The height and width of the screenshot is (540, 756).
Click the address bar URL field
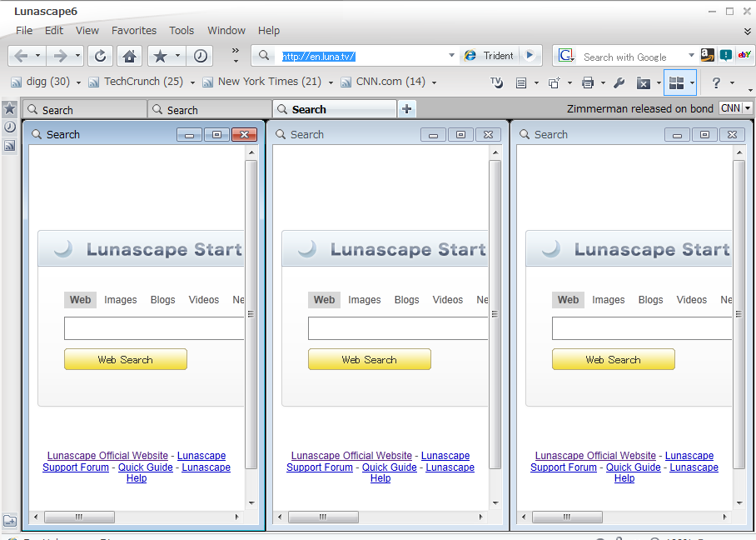pos(363,56)
